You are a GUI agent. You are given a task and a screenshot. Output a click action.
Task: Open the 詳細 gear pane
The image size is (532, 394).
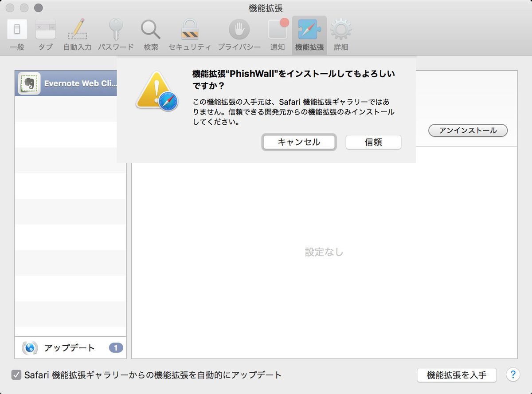coord(341,35)
